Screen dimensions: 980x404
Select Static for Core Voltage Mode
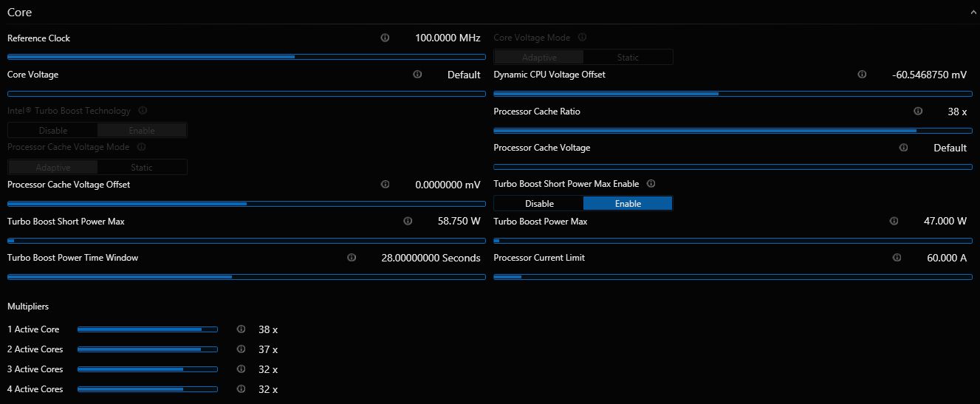tap(628, 58)
